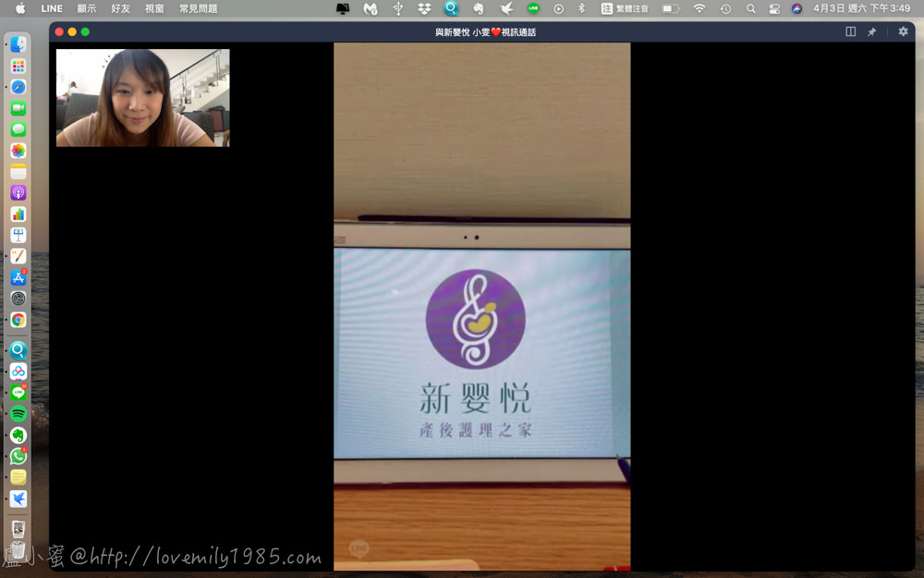The height and width of the screenshot is (578, 924).
Task: Open Spotify from the Dock
Action: point(18,413)
